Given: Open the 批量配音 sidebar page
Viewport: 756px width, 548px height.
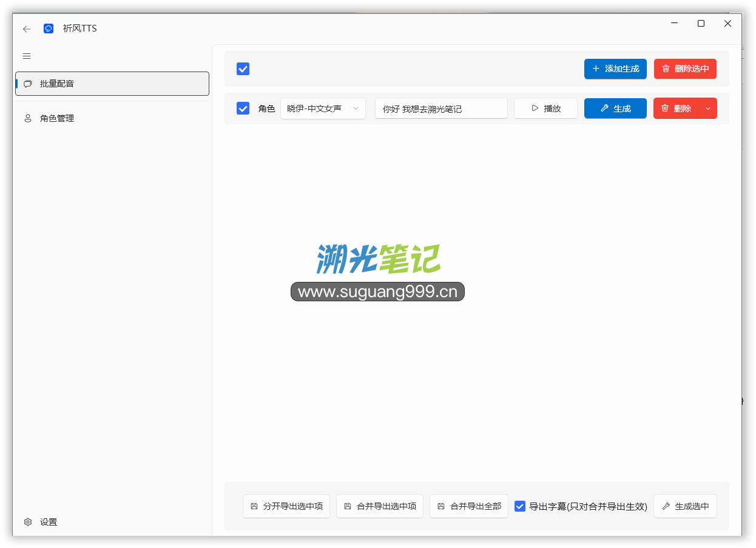Looking at the screenshot, I should [112, 84].
